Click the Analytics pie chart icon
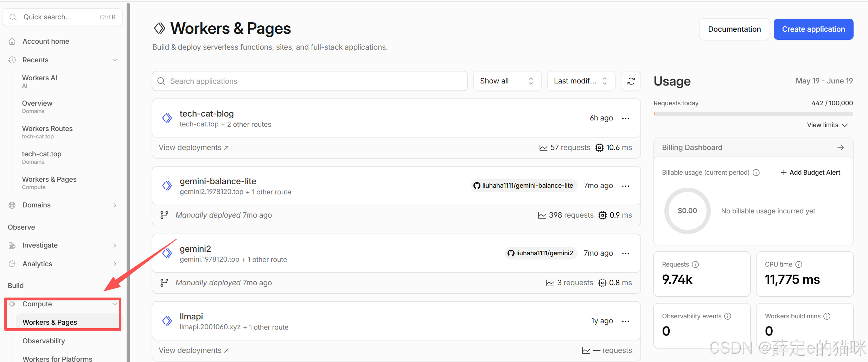 pyautogui.click(x=12, y=264)
